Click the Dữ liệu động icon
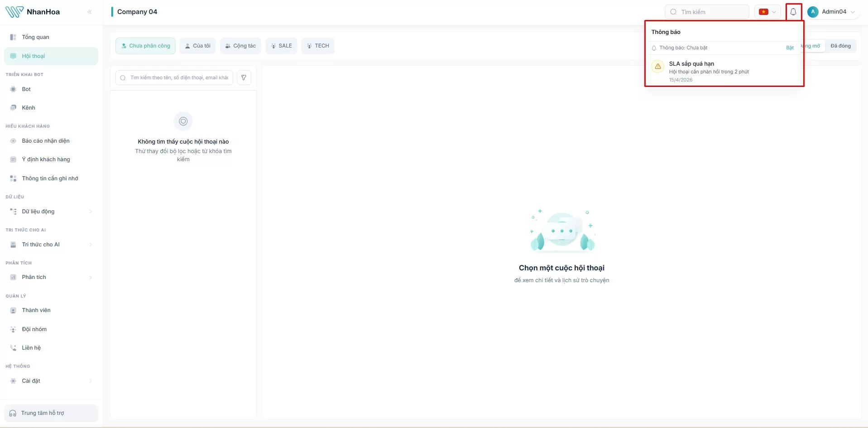868x428 pixels. pyautogui.click(x=13, y=212)
